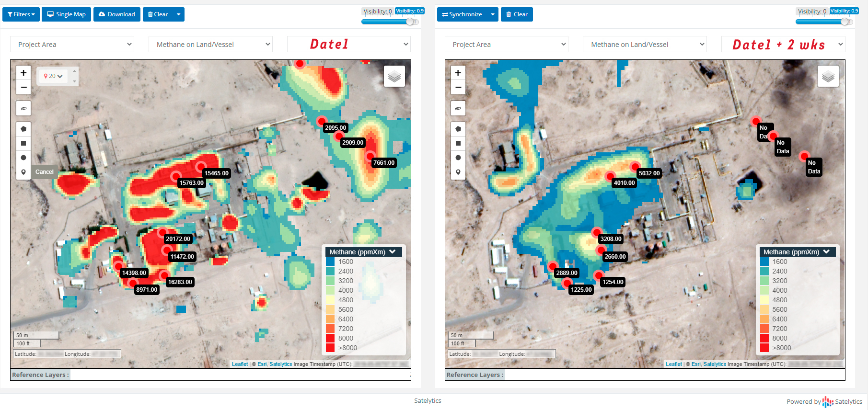The height and width of the screenshot is (410, 868).
Task: Click the 2660.00 value label
Action: 615,256
